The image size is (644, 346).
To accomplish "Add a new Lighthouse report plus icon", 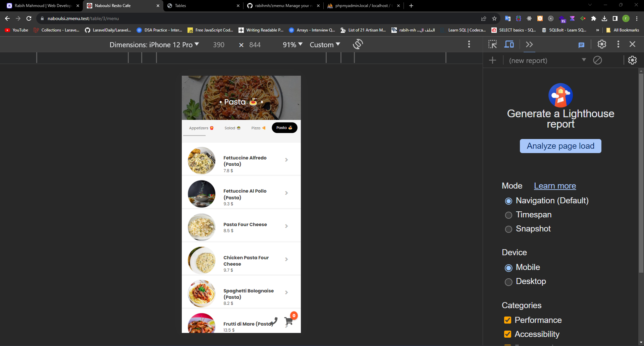I will [x=492, y=60].
